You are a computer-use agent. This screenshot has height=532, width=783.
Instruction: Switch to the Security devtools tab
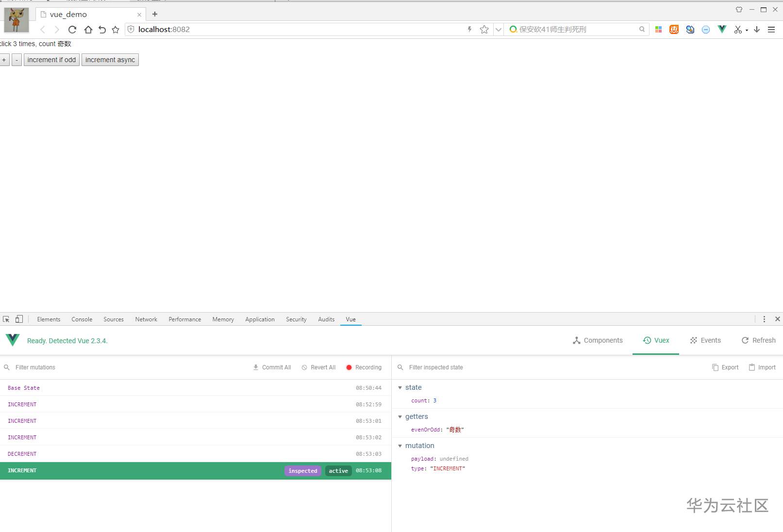pos(296,319)
